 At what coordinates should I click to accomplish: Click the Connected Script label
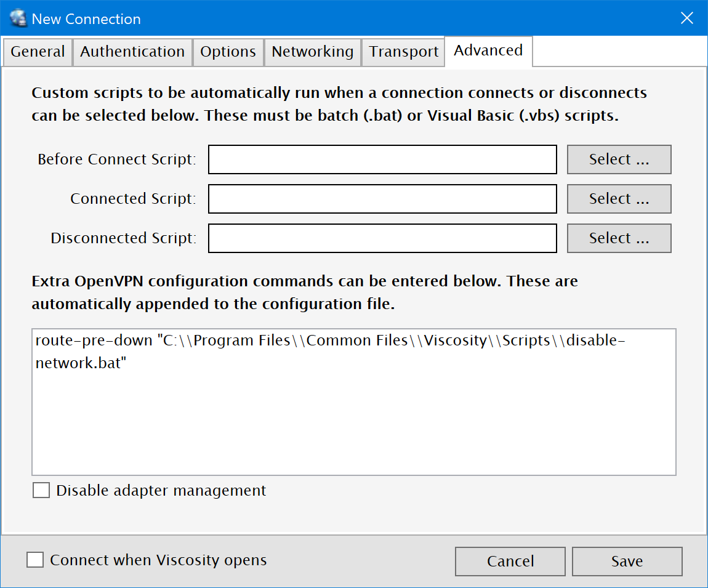pyautogui.click(x=133, y=199)
